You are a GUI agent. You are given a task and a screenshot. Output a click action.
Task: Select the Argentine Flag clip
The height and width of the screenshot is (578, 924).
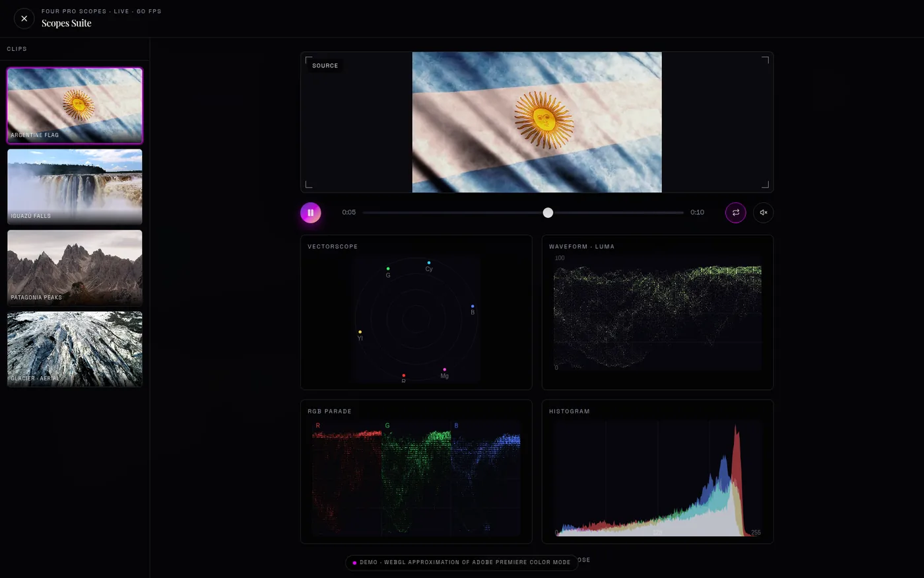[x=75, y=106]
